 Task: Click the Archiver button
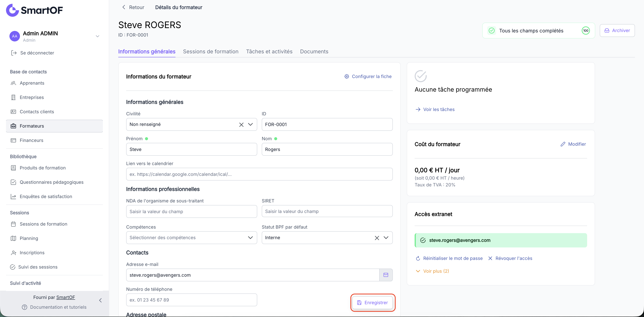617,31
